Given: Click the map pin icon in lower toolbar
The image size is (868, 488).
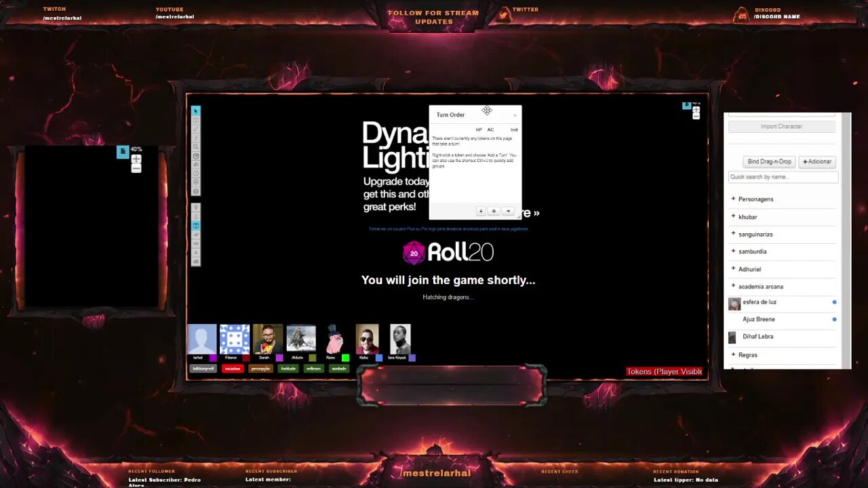Looking at the screenshot, I should 195,207.
